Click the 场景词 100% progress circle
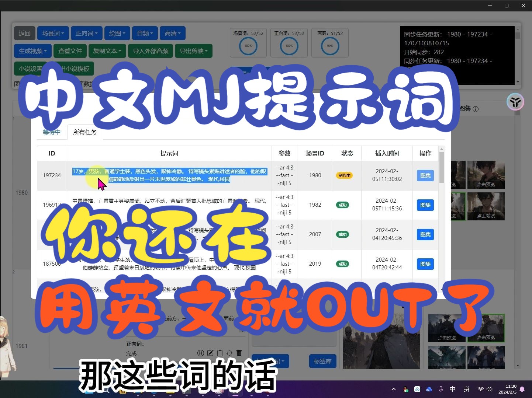The height and width of the screenshot is (398, 532). (x=248, y=46)
